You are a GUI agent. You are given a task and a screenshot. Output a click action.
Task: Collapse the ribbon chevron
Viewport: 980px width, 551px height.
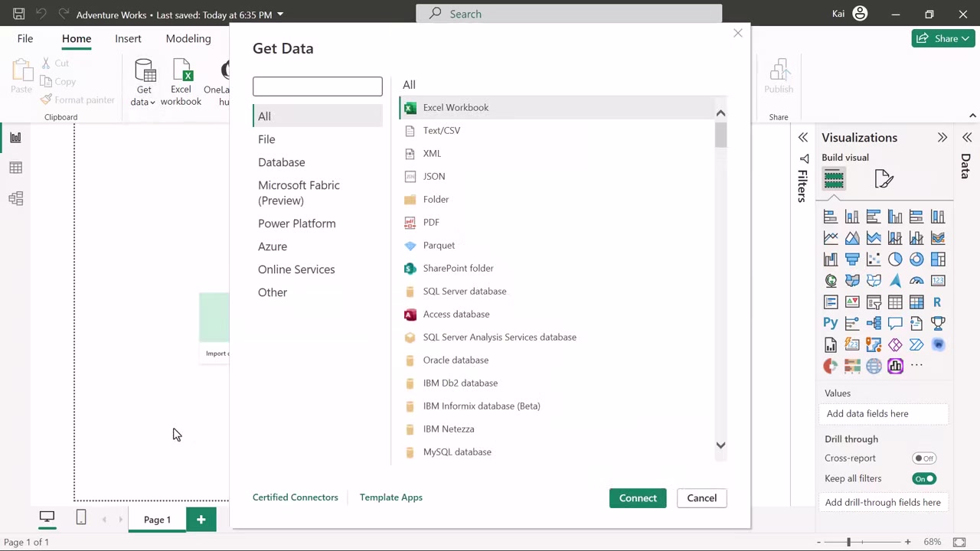click(972, 116)
